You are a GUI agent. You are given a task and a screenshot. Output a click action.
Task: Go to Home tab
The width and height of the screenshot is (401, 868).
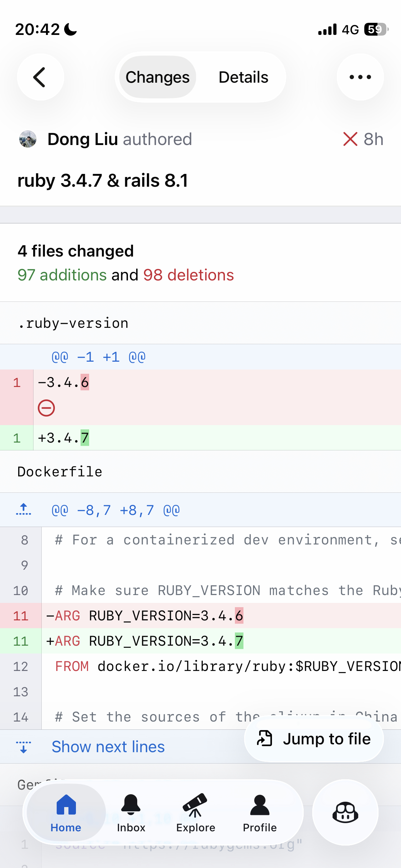66,812
